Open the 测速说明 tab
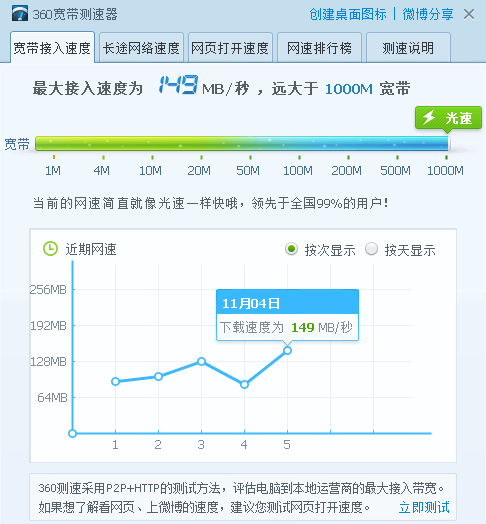The height and width of the screenshot is (524, 486). pyautogui.click(x=408, y=47)
